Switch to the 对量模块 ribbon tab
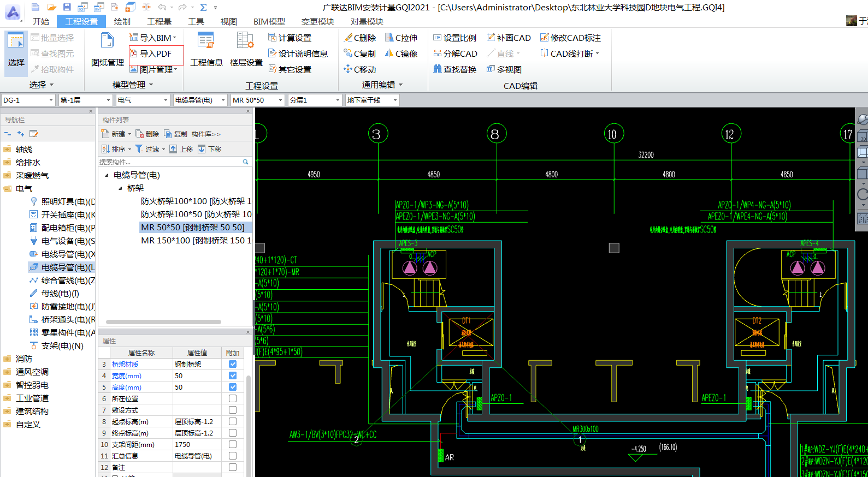The image size is (868, 477). coord(367,21)
